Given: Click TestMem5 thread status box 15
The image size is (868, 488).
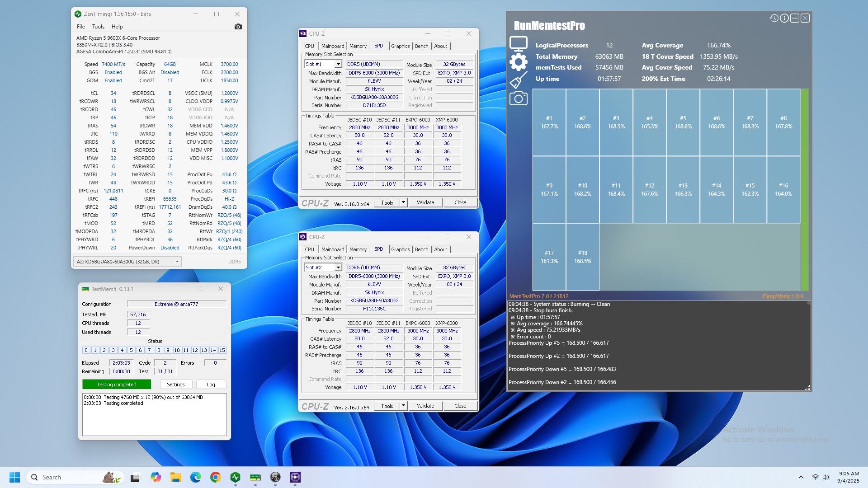Looking at the screenshot, I should click(x=222, y=350).
